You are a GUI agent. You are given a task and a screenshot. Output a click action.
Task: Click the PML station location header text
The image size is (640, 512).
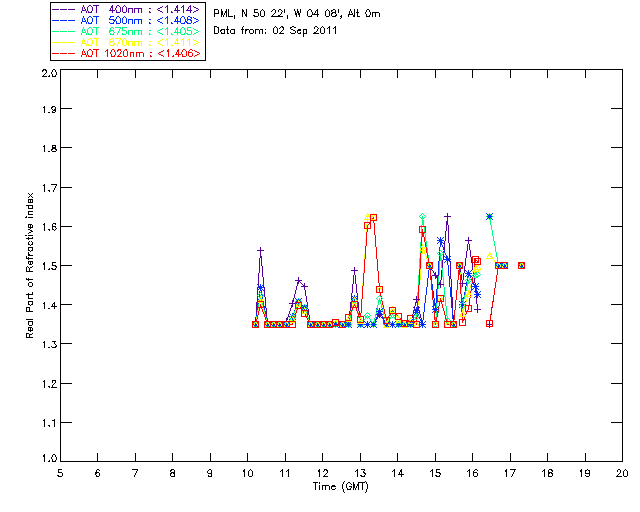point(297,14)
